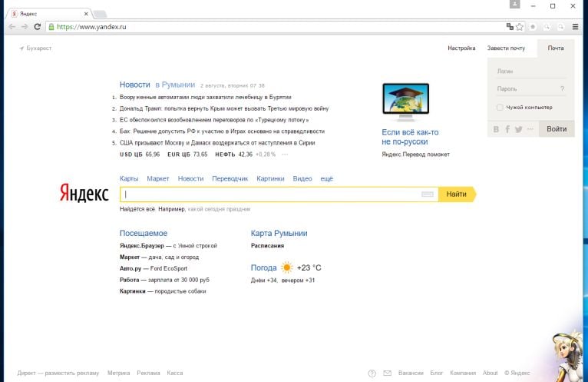Open США призывают Москву headline
This screenshot has width=588, height=382.
pyautogui.click(x=217, y=143)
